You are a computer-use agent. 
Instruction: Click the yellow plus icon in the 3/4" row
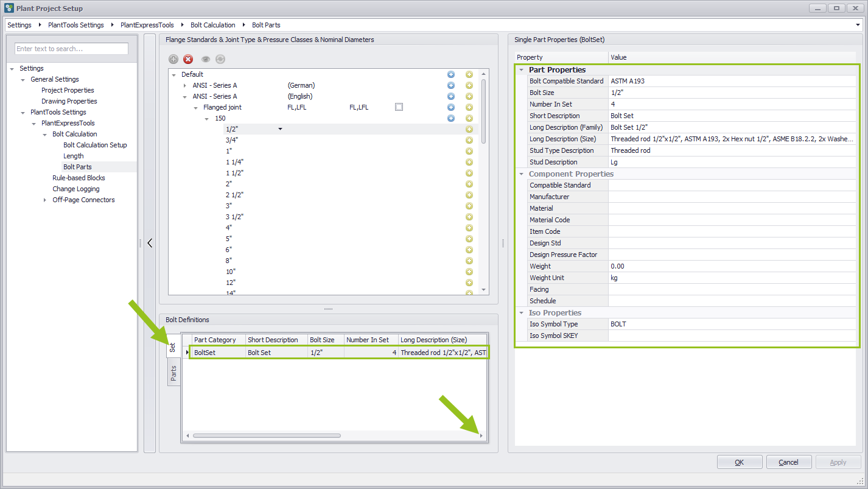(469, 140)
